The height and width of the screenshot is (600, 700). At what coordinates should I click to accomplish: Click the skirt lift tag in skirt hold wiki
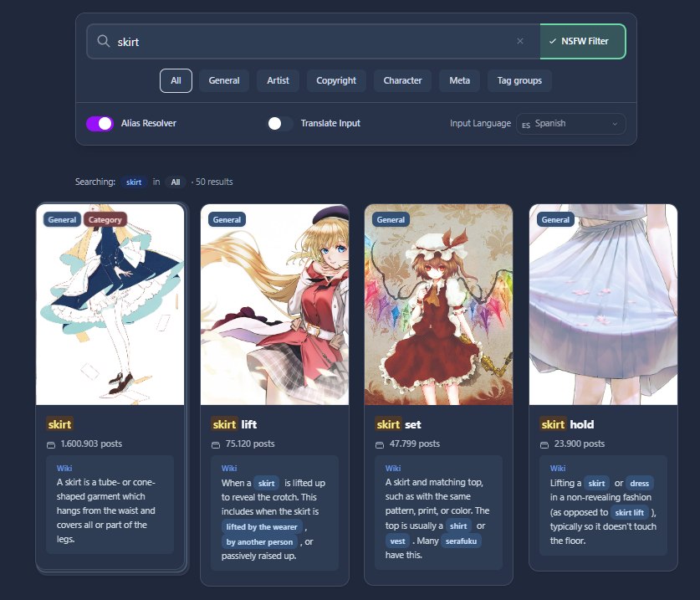[x=630, y=512]
